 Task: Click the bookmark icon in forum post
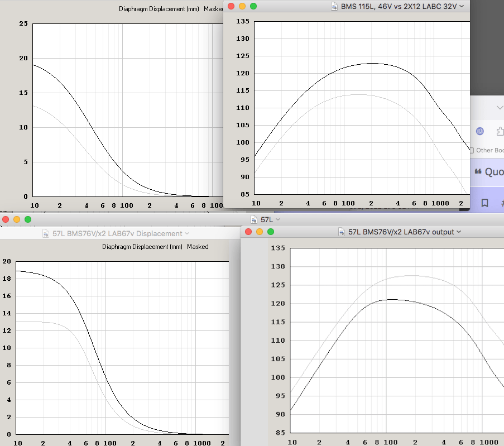484,203
